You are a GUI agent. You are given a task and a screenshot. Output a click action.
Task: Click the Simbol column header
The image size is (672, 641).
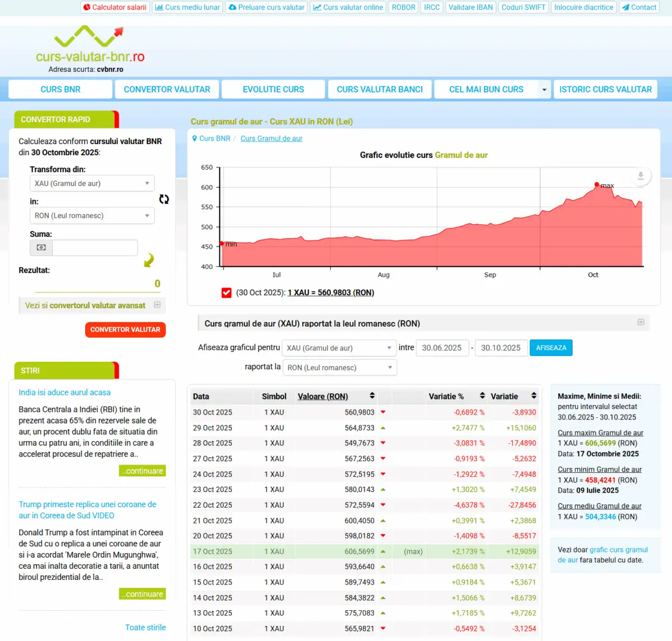(x=274, y=396)
